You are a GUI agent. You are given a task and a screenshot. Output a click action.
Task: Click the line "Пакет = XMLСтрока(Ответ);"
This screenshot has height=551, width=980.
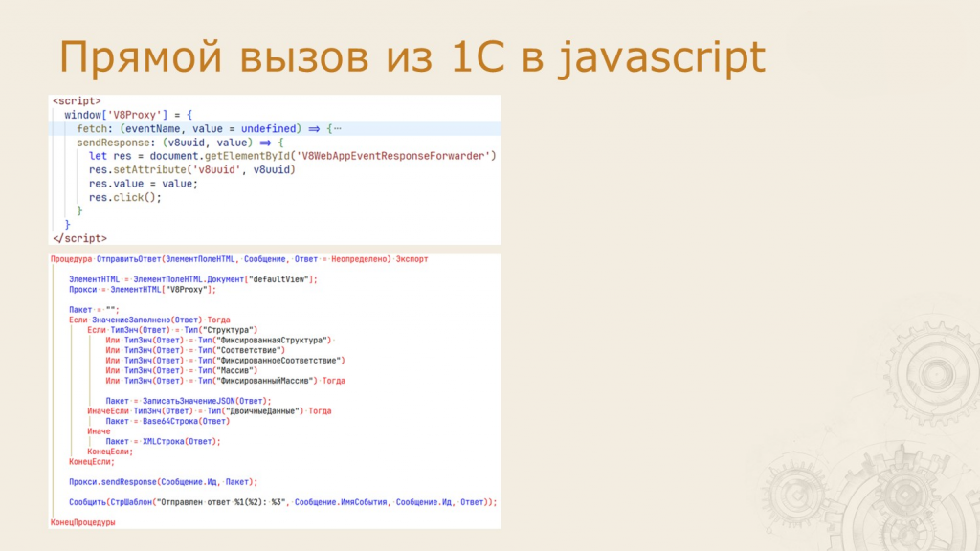pyautogui.click(x=163, y=441)
